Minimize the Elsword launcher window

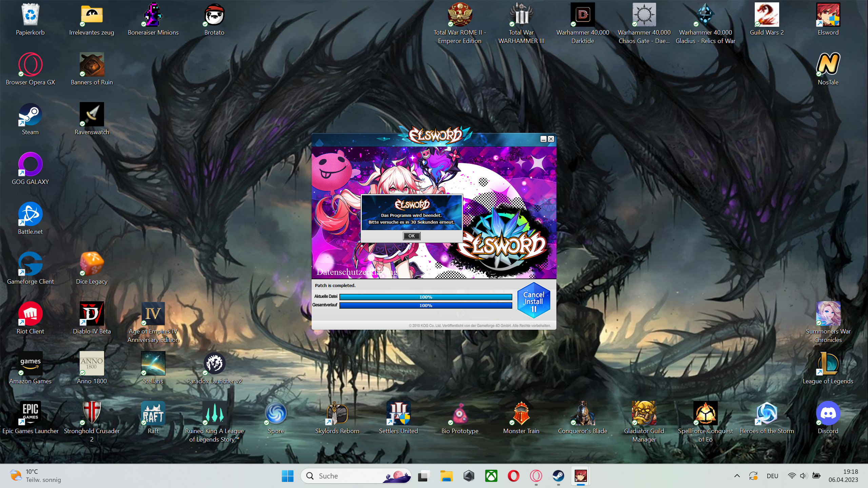[x=543, y=139]
